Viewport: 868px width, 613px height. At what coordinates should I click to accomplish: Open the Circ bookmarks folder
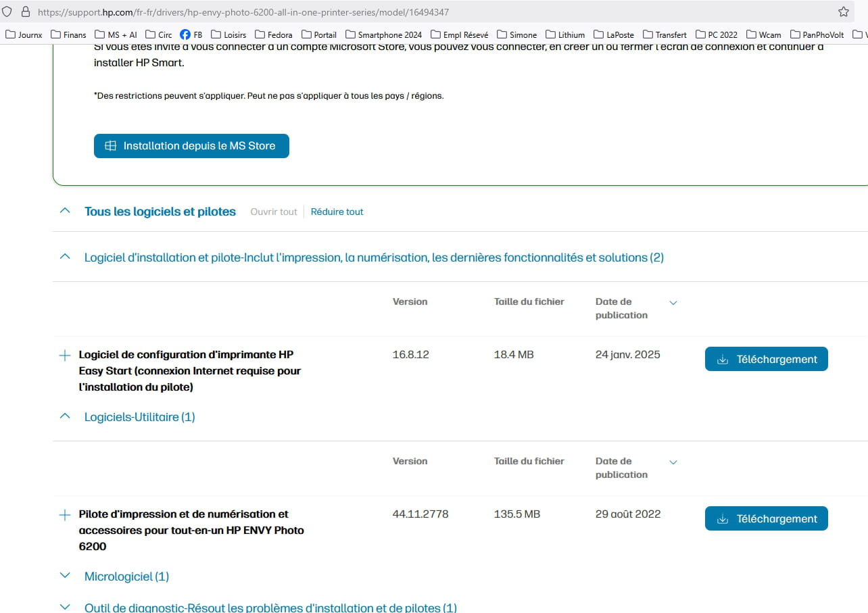click(x=158, y=34)
